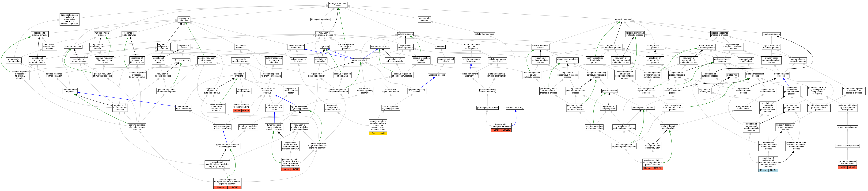
Task: Select the 'innate immune response' node
Action: [x=70, y=91]
